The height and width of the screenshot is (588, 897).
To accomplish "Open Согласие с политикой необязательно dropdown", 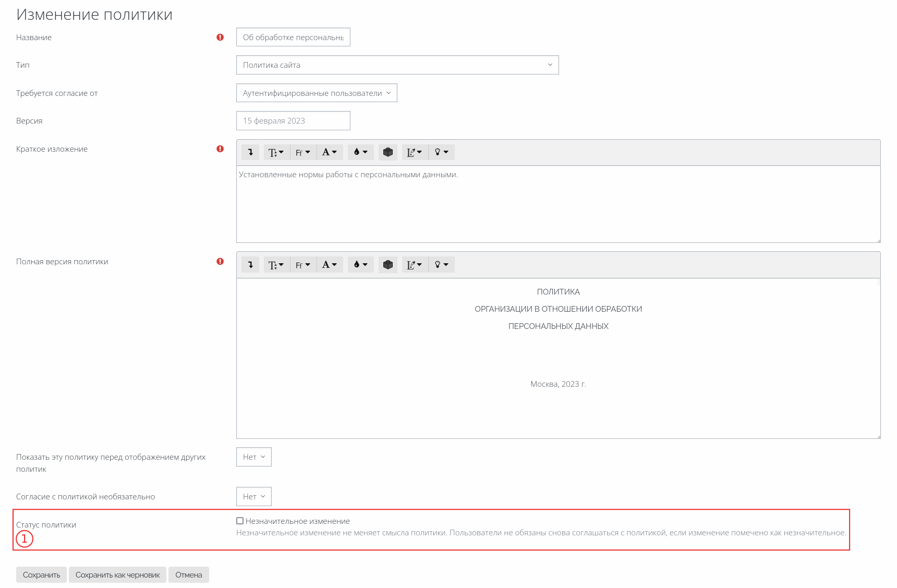I will coord(254,497).
